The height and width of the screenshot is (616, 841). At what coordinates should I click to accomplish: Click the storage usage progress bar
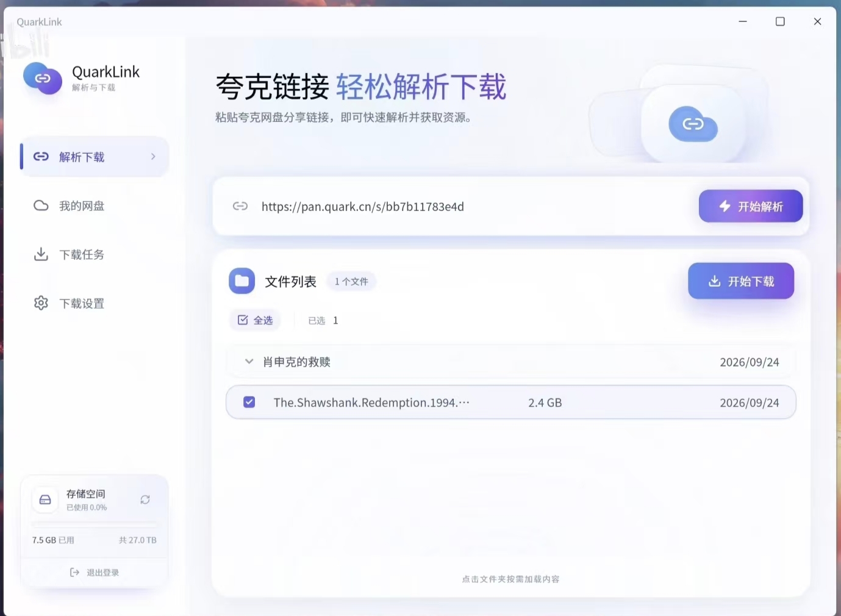click(95, 524)
